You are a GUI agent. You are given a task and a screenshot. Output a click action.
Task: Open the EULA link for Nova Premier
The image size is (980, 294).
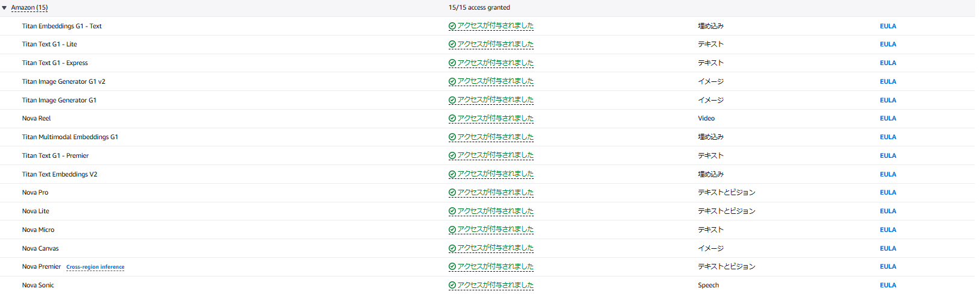point(888,267)
